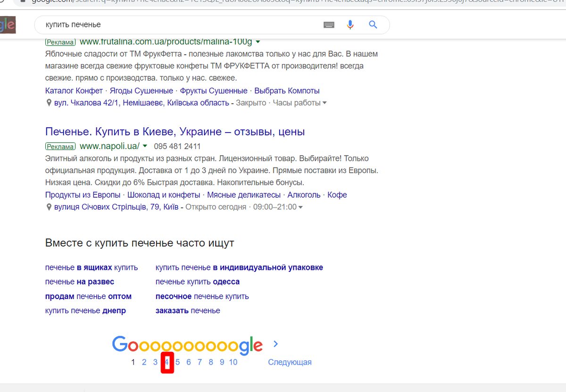566x392 pixels.
Task: Click the browser address bar URL
Action: (297, 1)
